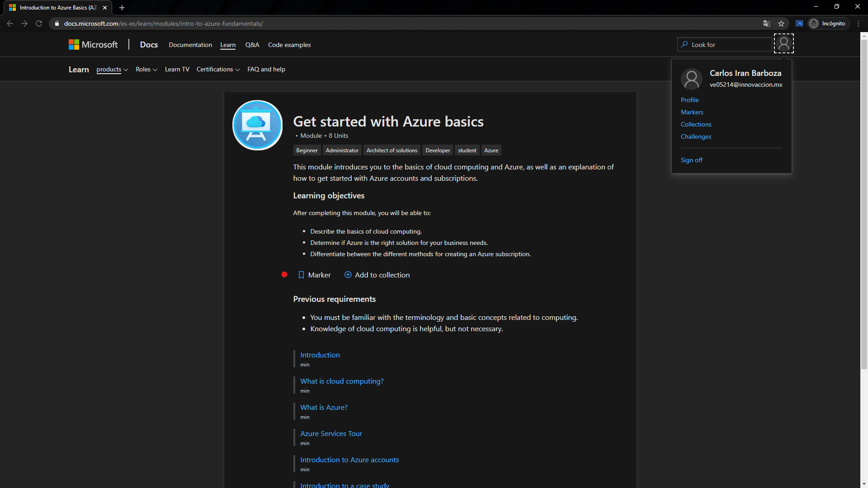Open Profile in account menu
868x488 pixels.
coord(689,100)
